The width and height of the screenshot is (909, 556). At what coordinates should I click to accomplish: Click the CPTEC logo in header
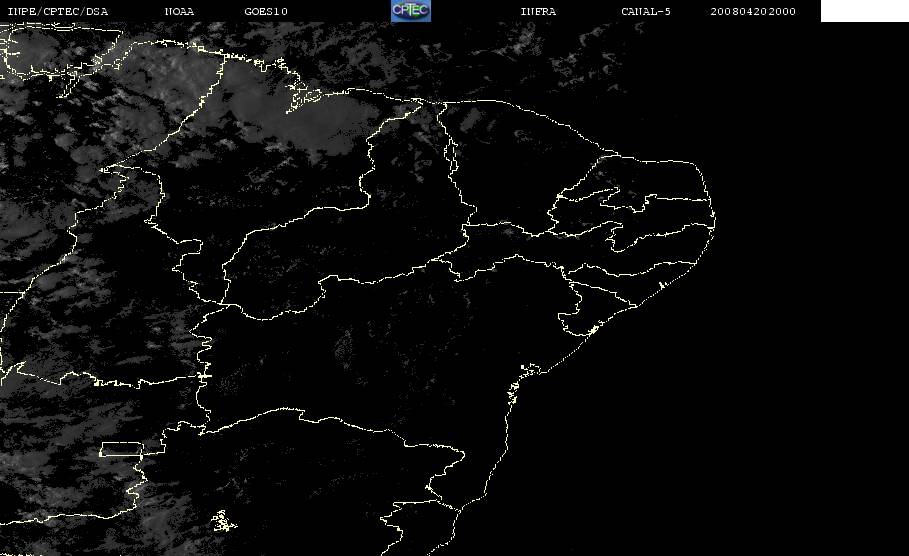pos(411,11)
